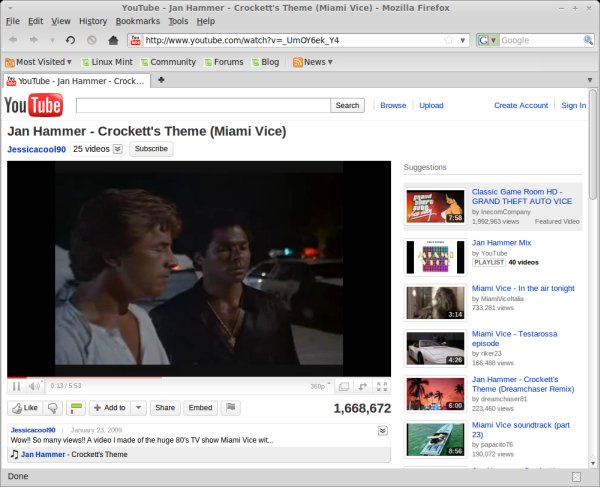Image resolution: width=600 pixels, height=487 pixels.
Task: Click the YouTube logo
Action: 35,106
